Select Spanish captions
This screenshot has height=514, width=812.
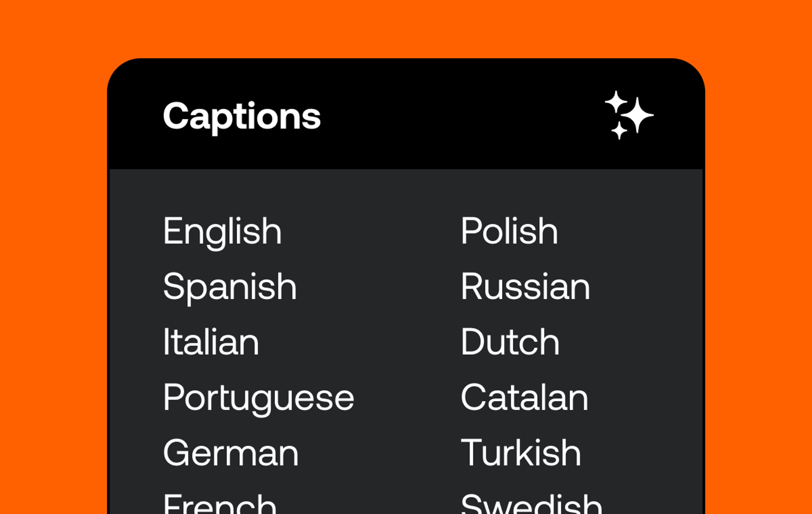coord(230,287)
